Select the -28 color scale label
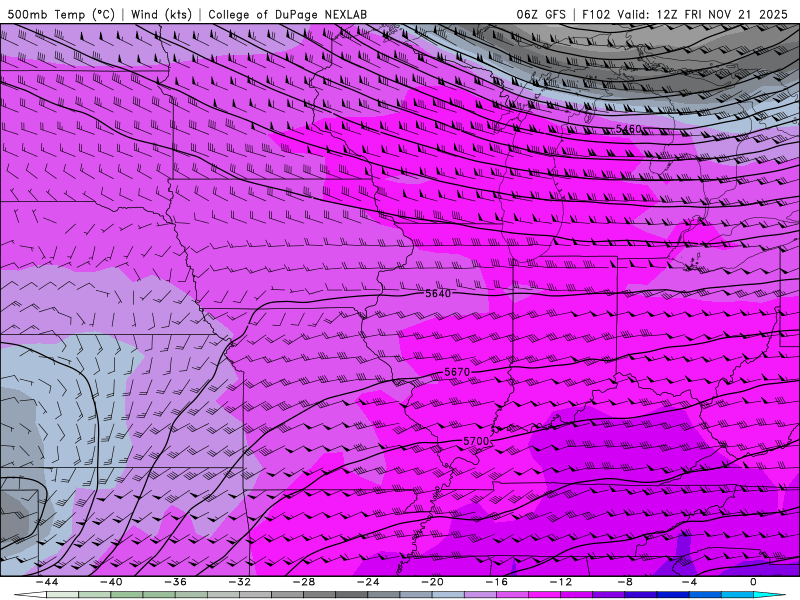 (304, 582)
